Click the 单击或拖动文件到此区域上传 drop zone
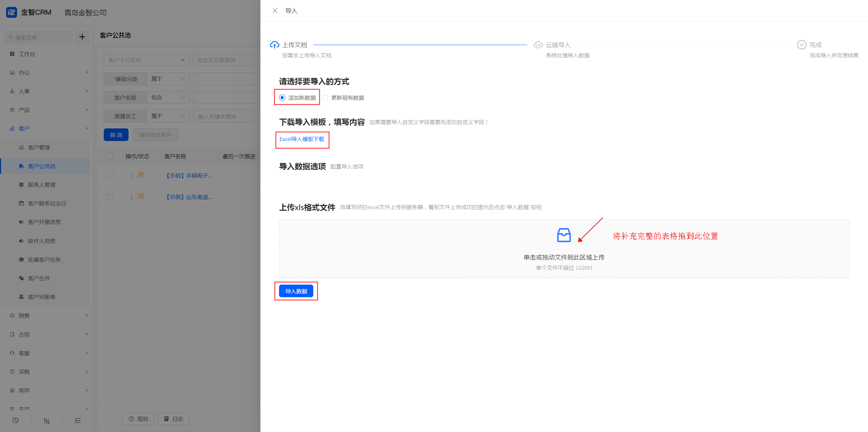 tap(564, 249)
